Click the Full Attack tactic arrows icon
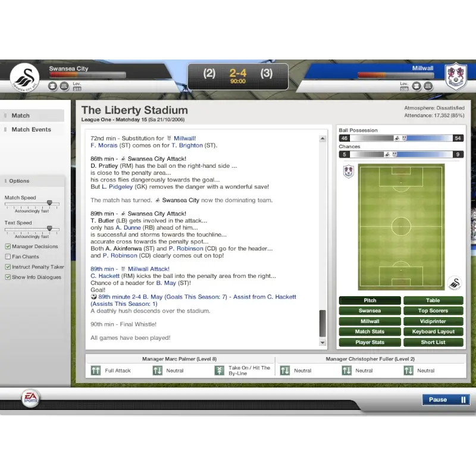The height and width of the screenshot is (476, 476). [96, 371]
